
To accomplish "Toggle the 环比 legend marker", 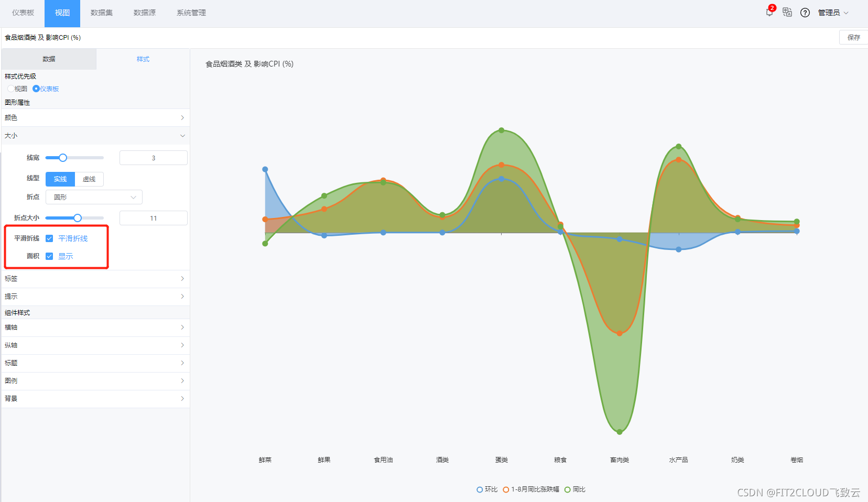I will pyautogui.click(x=480, y=489).
